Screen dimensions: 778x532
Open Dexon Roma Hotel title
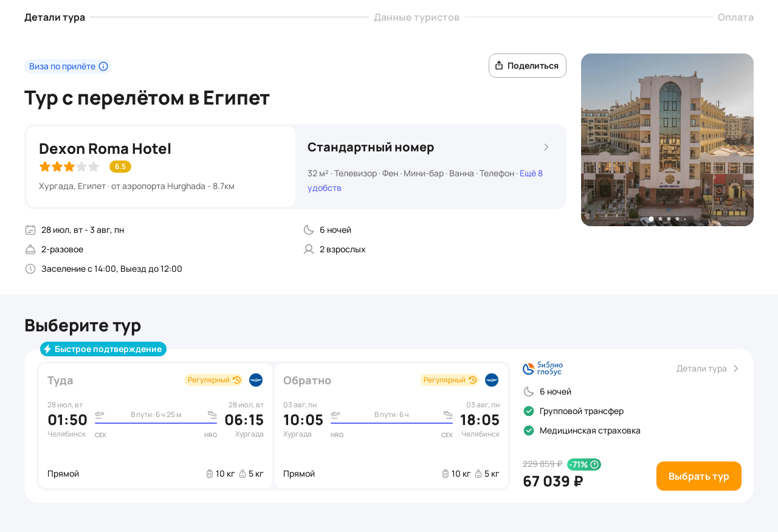pyautogui.click(x=105, y=148)
